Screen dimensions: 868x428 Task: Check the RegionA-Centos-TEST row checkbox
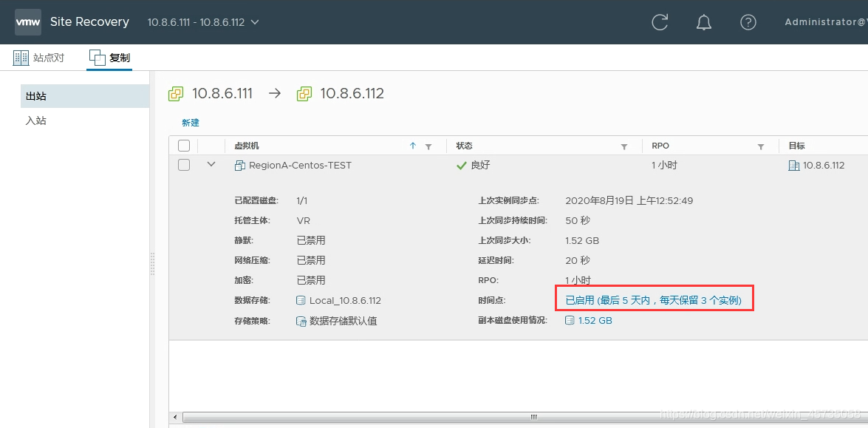184,164
